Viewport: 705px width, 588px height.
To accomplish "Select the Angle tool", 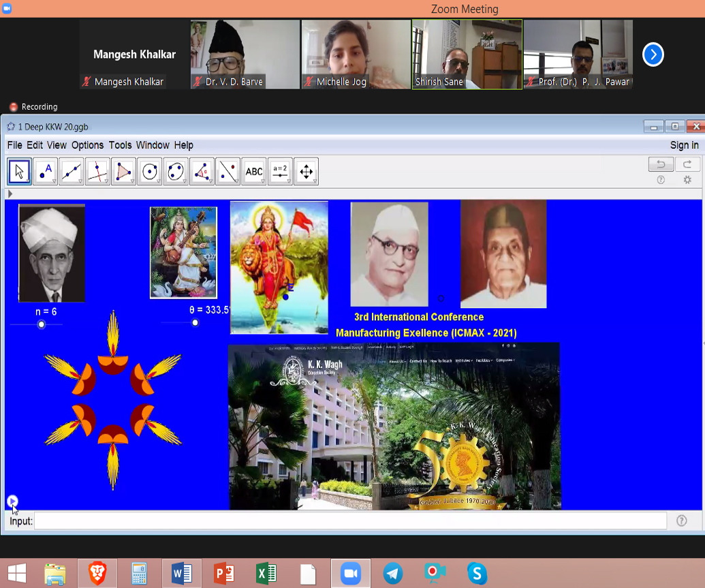I will pos(202,172).
